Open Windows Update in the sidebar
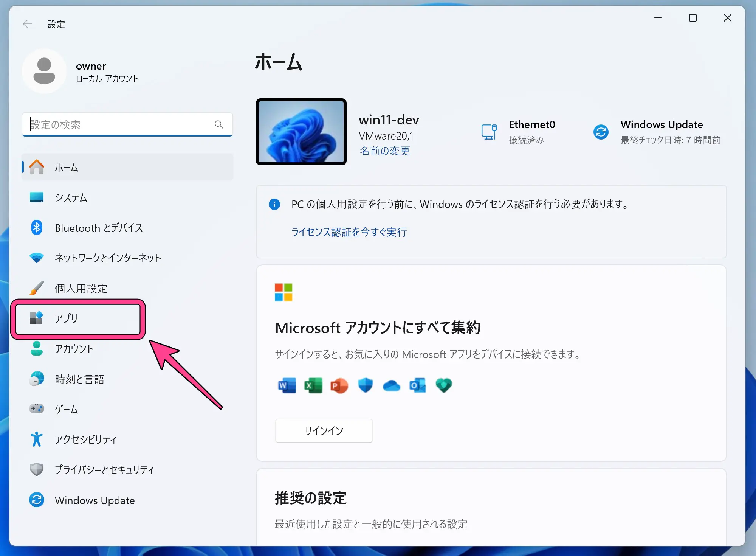Screen dimensions: 756x556 click(94, 500)
